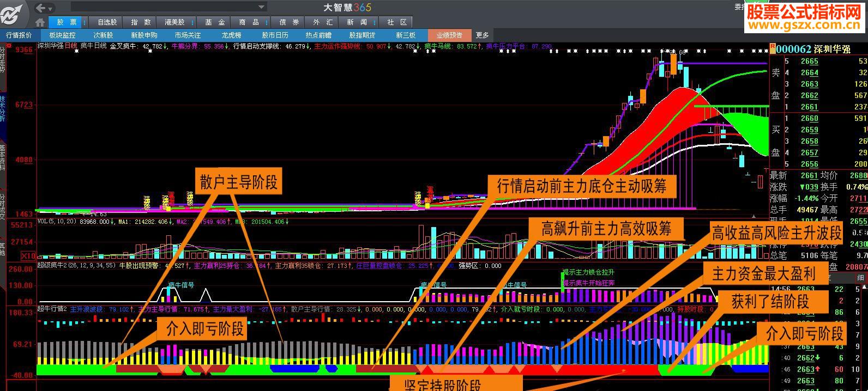
Task: Open the address bar dropdown arrow
Action: coord(261,8)
